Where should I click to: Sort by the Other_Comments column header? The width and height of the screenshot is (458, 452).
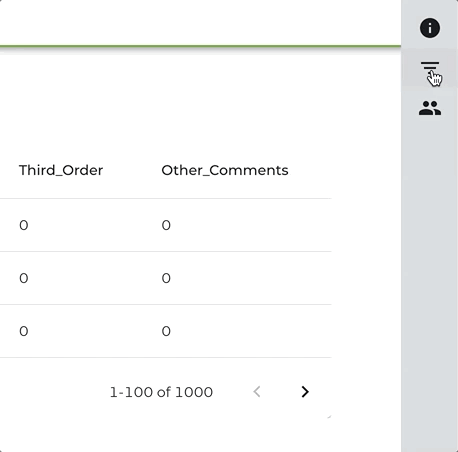coord(225,170)
